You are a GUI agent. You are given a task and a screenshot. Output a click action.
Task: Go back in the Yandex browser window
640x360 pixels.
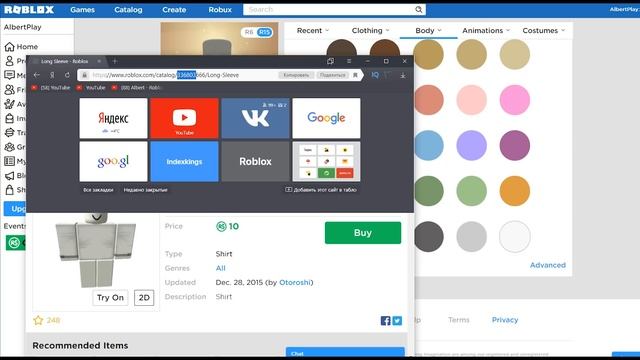(x=37, y=75)
